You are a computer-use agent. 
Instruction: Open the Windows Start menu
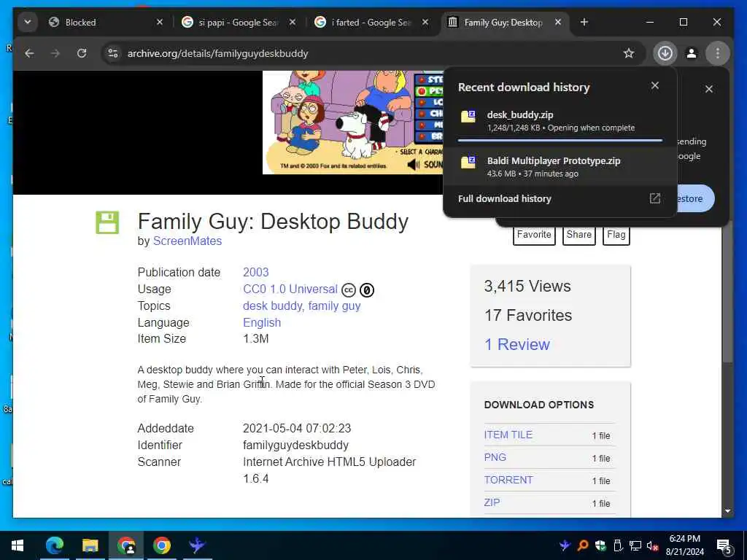pyautogui.click(x=18, y=545)
